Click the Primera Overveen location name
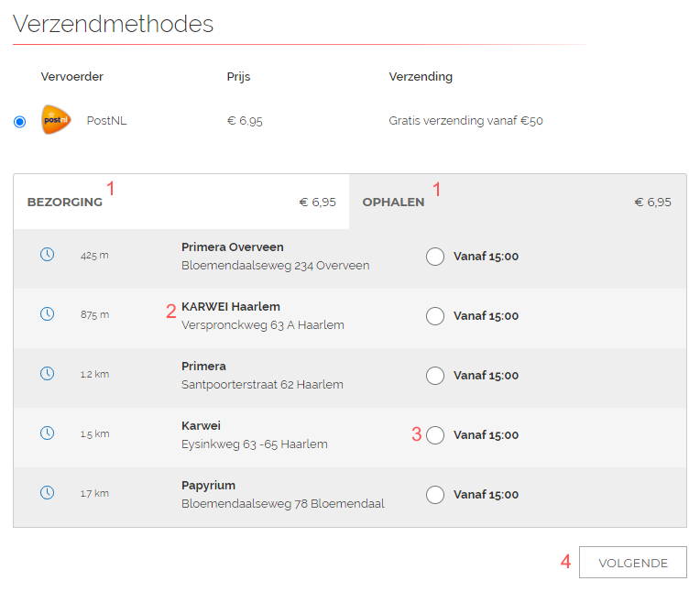The image size is (700, 592). [232, 247]
